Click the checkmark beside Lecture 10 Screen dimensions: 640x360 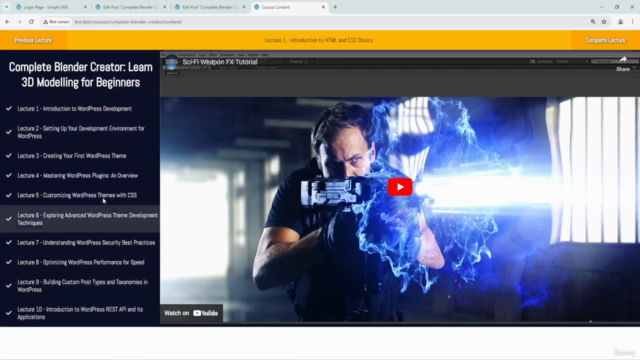click(9, 313)
